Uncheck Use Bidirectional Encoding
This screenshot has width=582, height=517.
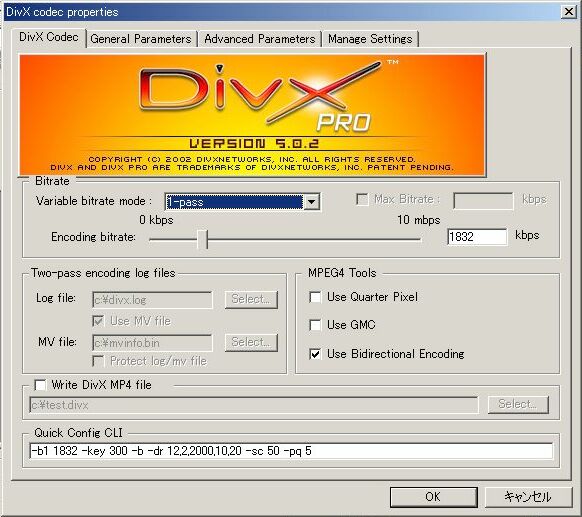315,354
